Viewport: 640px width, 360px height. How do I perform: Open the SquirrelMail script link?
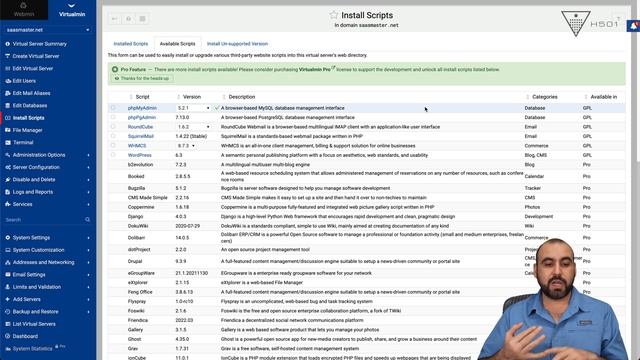[141, 136]
